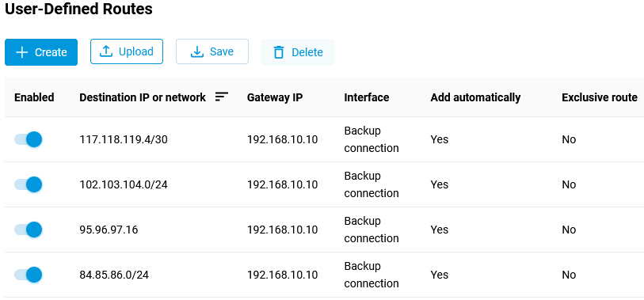
Task: Click the Create route button
Action: point(41,52)
